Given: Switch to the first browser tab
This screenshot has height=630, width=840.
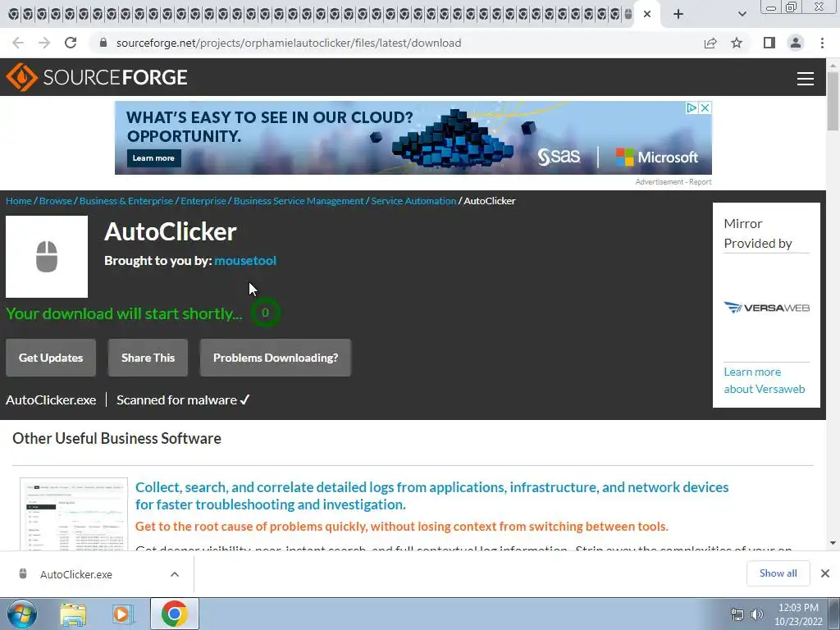Looking at the screenshot, I should [14, 14].
